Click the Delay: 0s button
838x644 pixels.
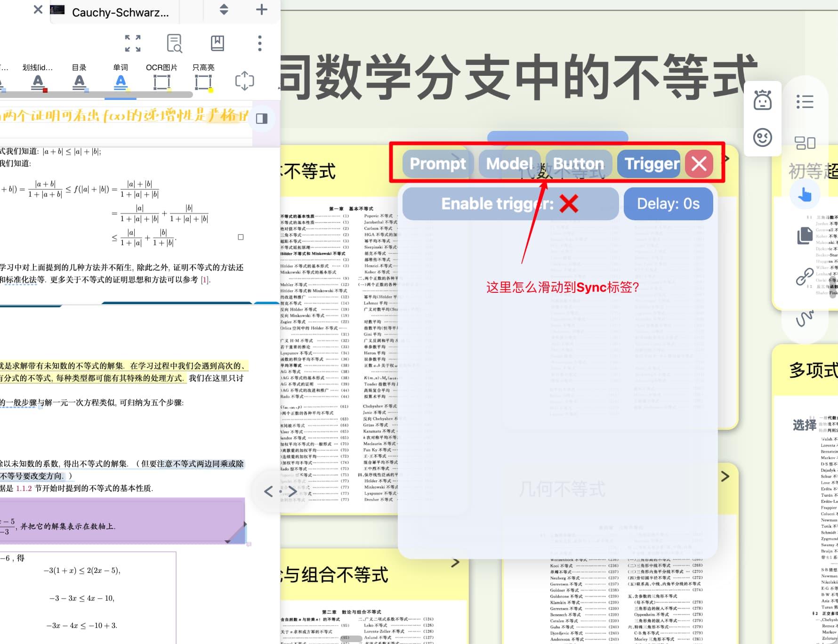tap(668, 204)
